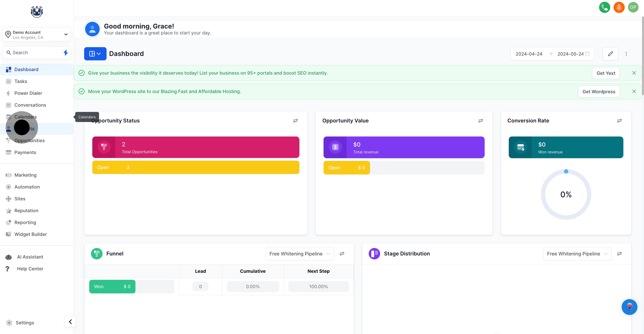Click the start date 2024-04-24 field
This screenshot has height=334, width=644.
pyautogui.click(x=529, y=54)
